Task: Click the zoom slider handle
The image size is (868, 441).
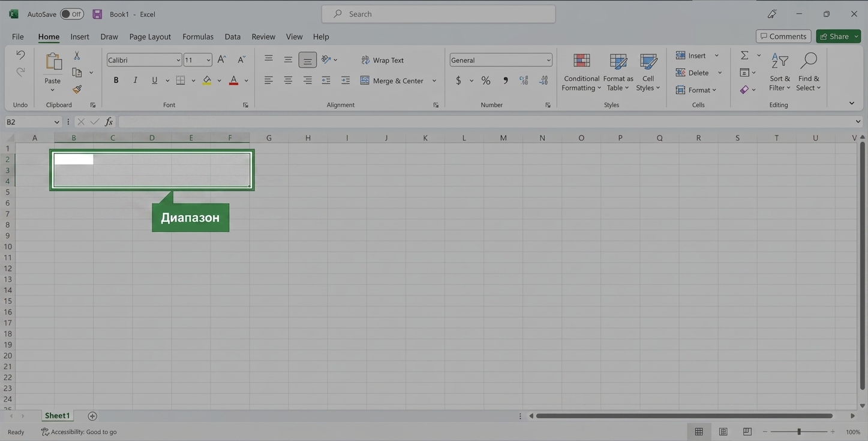Action: pyautogui.click(x=799, y=431)
